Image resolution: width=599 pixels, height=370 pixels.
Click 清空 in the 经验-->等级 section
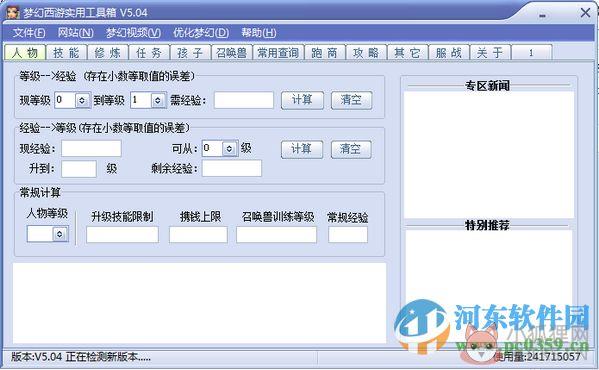point(351,149)
